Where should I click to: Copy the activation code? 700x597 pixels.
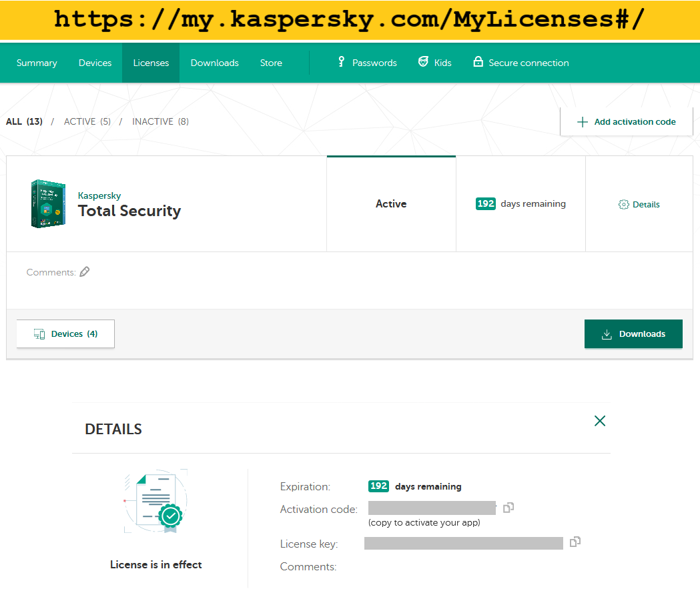click(508, 508)
